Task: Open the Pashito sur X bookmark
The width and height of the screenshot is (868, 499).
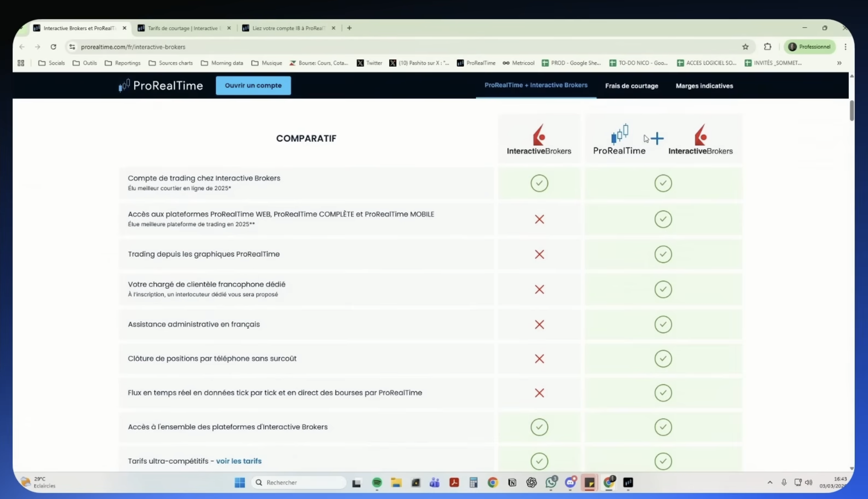Action: point(419,63)
